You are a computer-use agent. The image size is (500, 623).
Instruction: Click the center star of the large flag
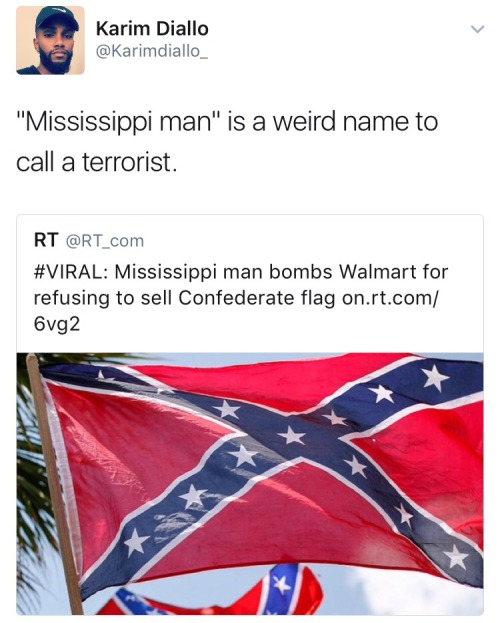tap(291, 435)
